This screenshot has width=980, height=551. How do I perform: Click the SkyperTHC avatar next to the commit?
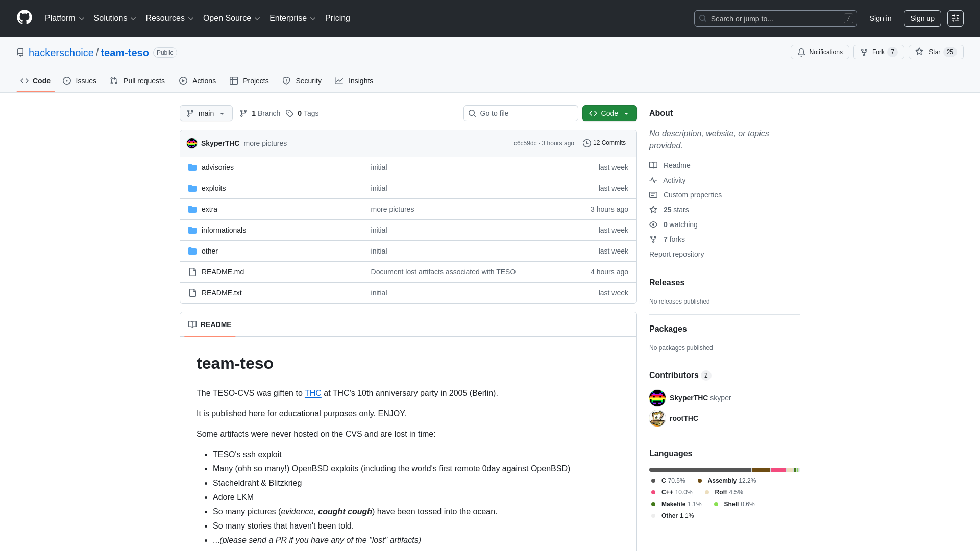pos(191,143)
